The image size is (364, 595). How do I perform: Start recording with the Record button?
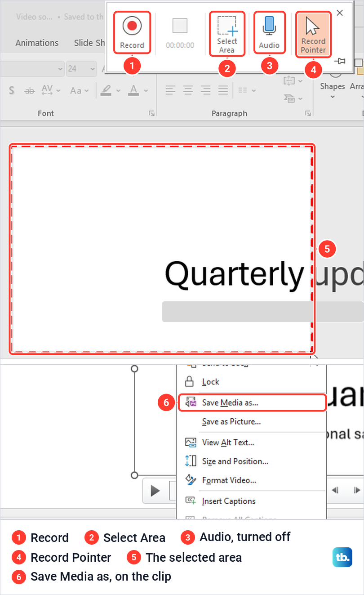tap(132, 32)
